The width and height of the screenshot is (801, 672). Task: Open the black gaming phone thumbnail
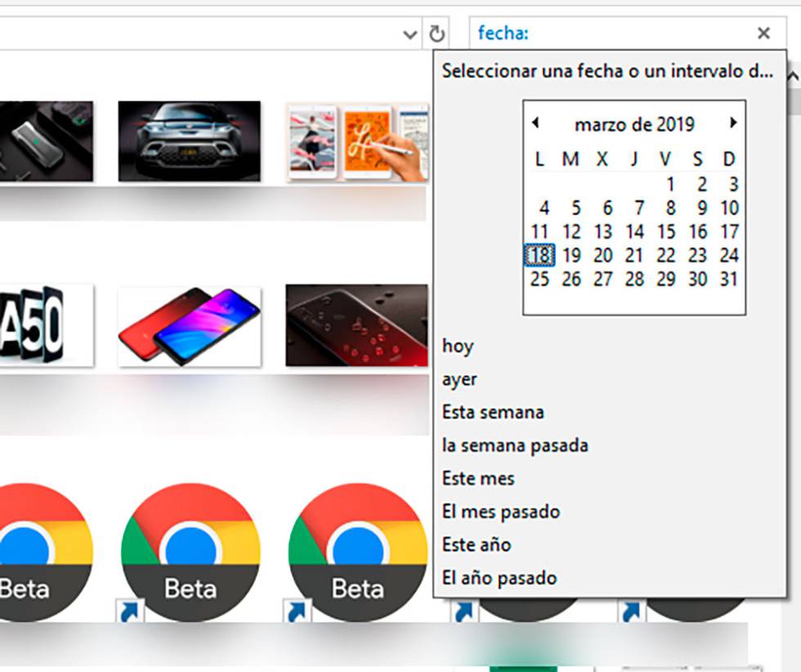click(47, 141)
